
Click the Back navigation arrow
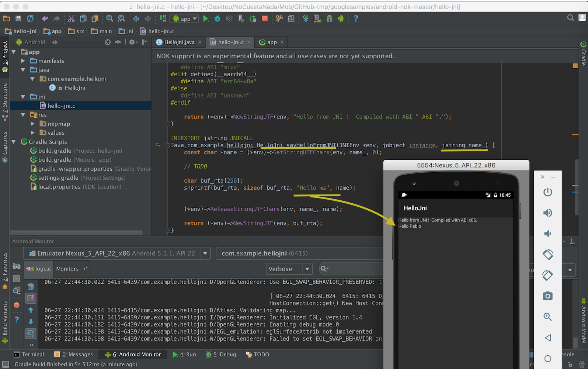click(x=136, y=18)
